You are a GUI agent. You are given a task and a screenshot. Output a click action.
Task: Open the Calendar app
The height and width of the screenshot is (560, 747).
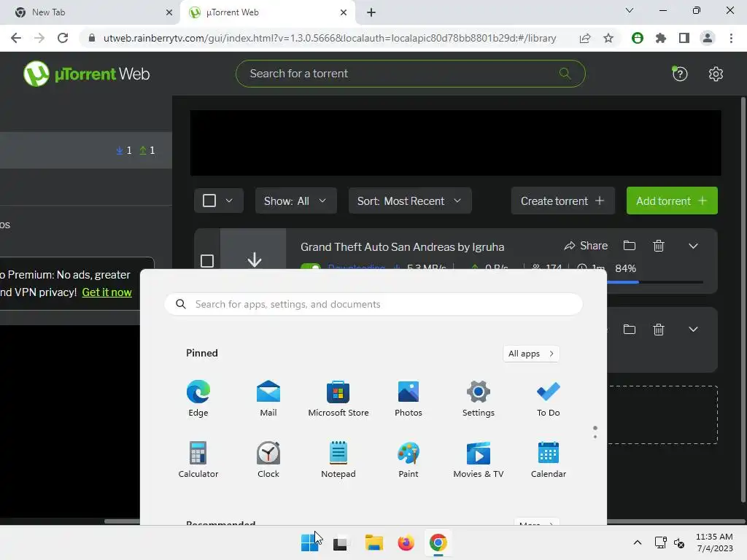coord(549,460)
